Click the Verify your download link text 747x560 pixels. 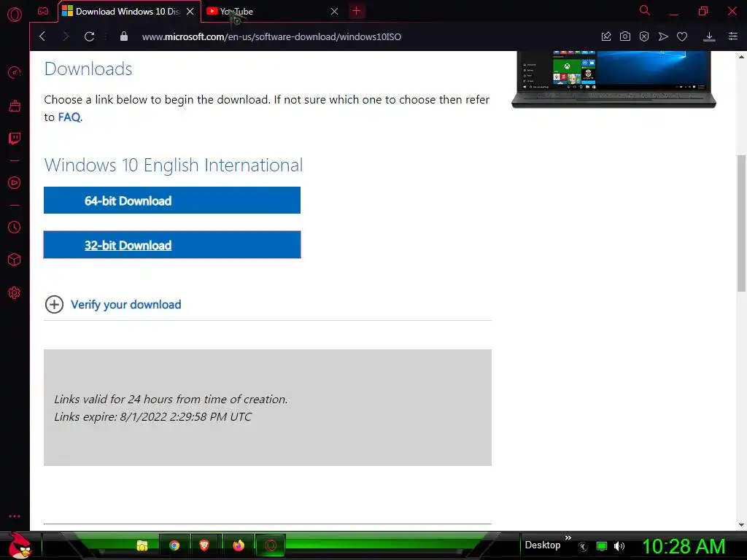tap(125, 305)
